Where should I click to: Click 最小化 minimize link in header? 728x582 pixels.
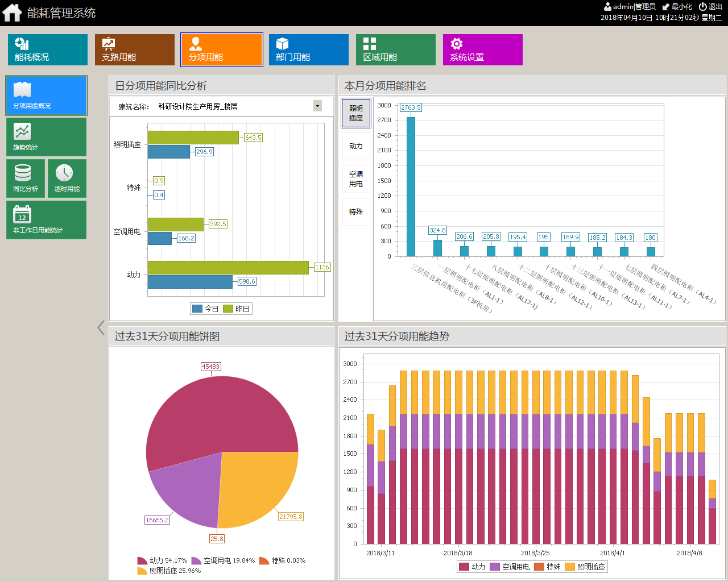[677, 7]
